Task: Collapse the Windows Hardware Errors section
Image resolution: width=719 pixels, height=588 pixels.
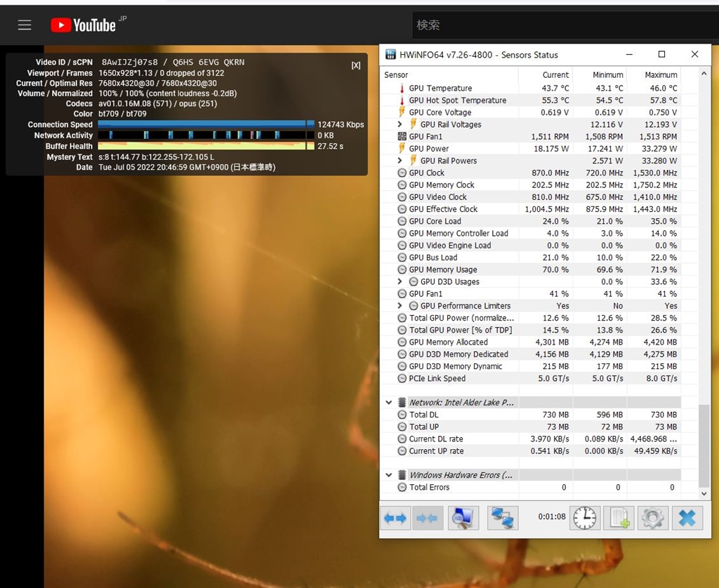Action: tap(389, 475)
